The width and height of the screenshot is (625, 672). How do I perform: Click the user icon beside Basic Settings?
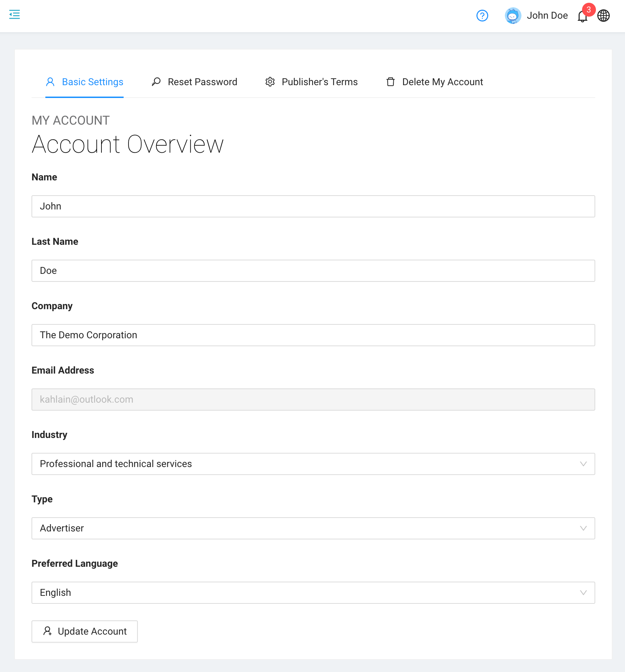pyautogui.click(x=50, y=82)
